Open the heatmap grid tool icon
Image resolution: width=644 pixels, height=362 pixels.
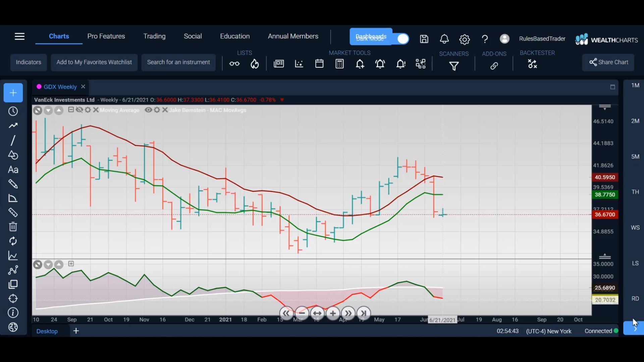421,64
